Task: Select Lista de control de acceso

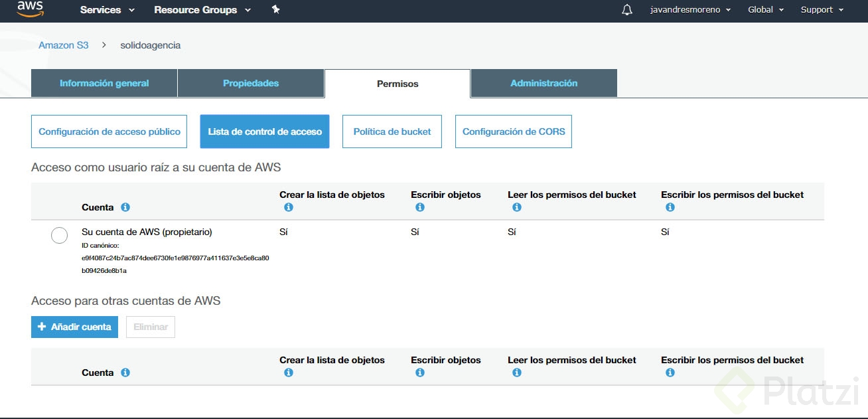Action: [265, 131]
